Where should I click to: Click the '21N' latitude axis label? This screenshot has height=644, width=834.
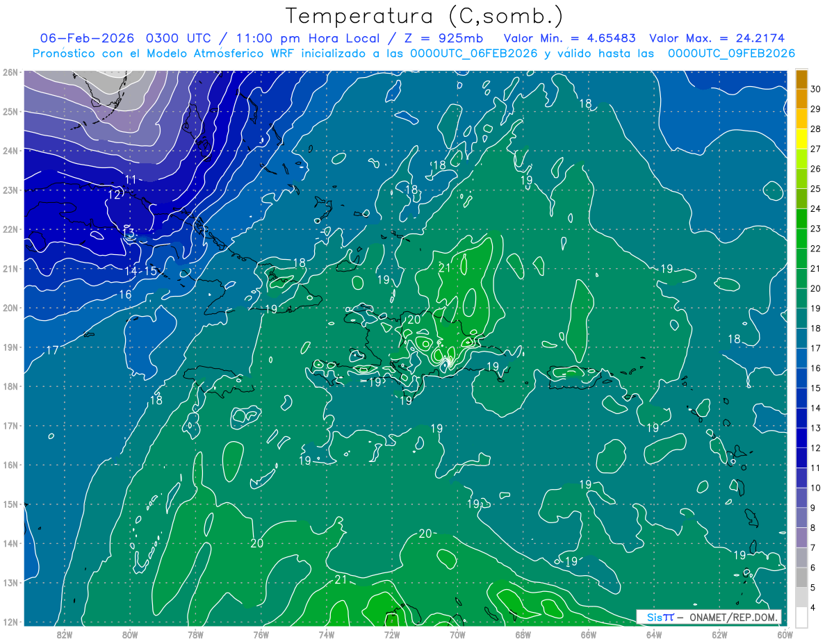10,269
